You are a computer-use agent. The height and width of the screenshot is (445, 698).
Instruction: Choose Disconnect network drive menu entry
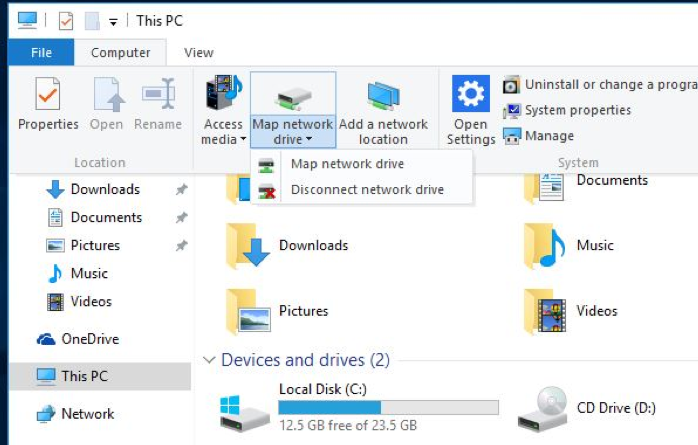click(x=361, y=190)
